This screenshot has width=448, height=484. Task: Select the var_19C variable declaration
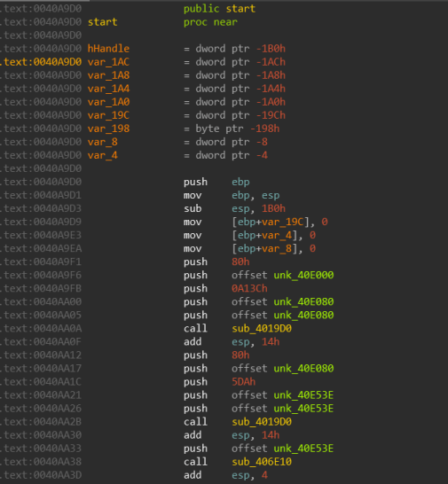108,115
